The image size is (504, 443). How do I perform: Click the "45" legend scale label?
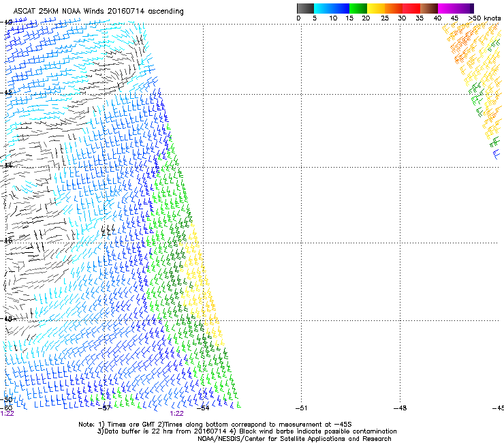(454, 18)
